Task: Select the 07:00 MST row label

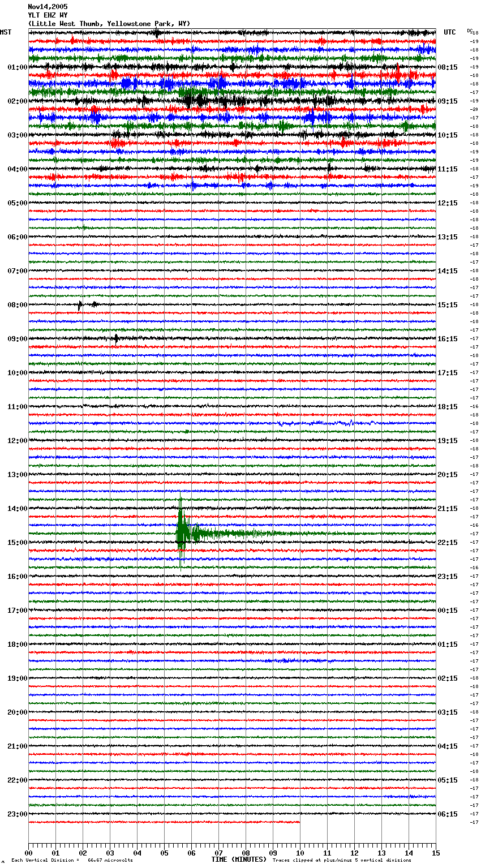Action: [x=18, y=271]
